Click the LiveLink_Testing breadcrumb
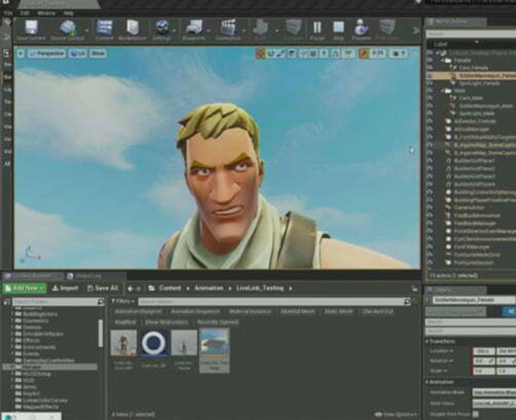Screen dimensions: 516x420 [x=260, y=289]
